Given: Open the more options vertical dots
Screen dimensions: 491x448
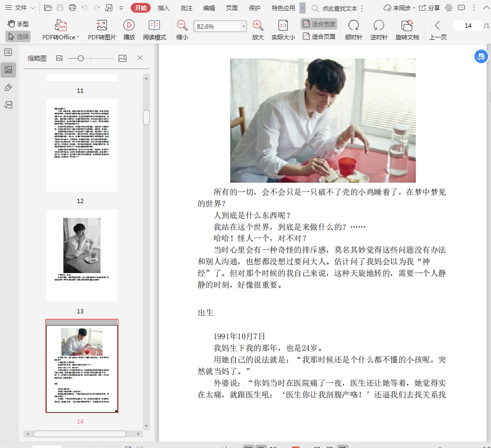Looking at the screenshot, I should click(474, 8).
